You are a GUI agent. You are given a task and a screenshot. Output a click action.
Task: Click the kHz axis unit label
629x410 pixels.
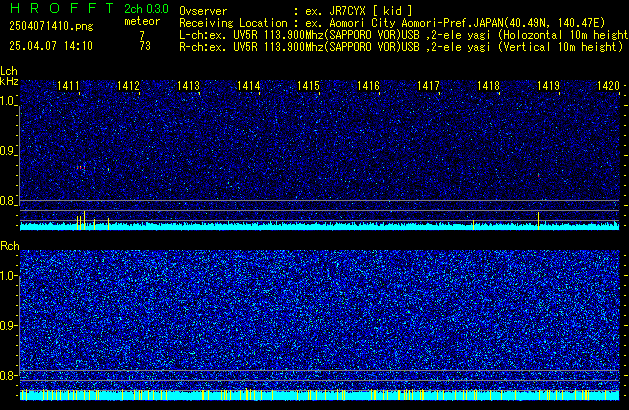(x=9, y=81)
